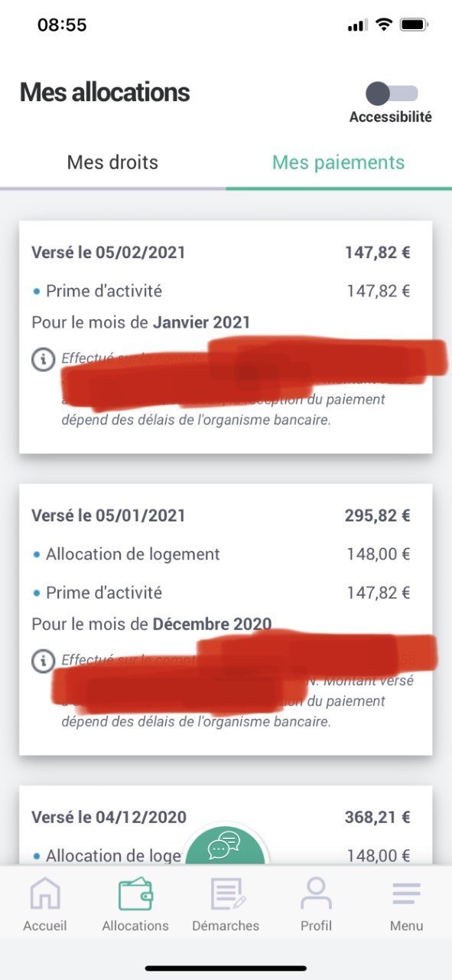Tap the Allocations wallet icon
Image resolution: width=452 pixels, height=980 pixels.
point(135,894)
